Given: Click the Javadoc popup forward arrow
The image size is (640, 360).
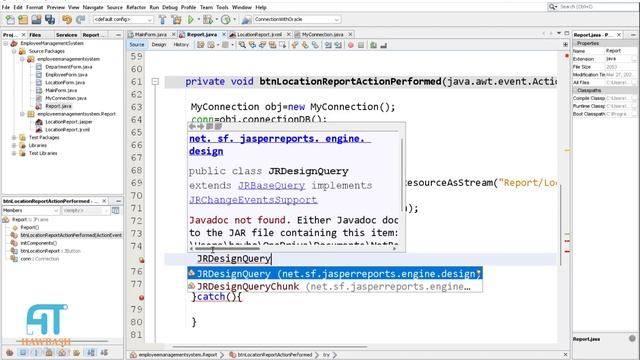Looking at the screenshot, I should [x=200, y=127].
